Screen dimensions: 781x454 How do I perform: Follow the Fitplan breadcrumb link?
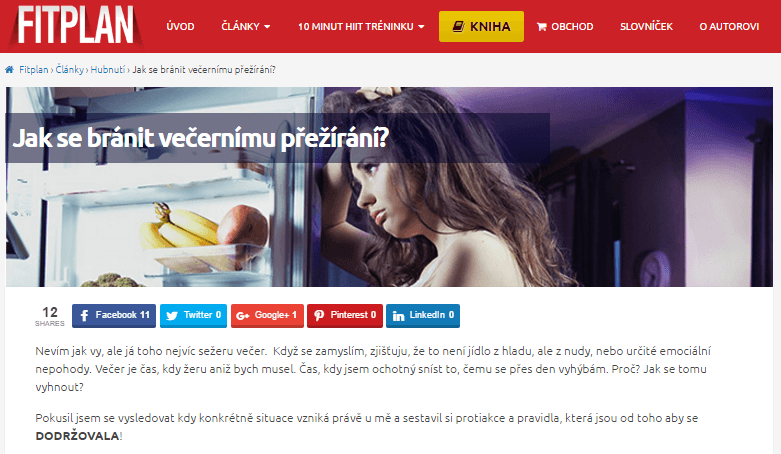pos(33,70)
